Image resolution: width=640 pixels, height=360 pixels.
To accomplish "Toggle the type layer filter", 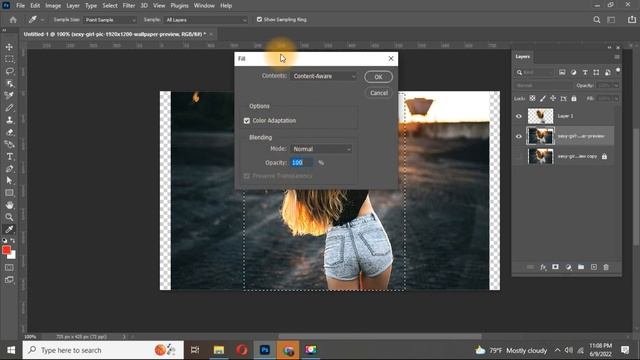I will coord(585,72).
